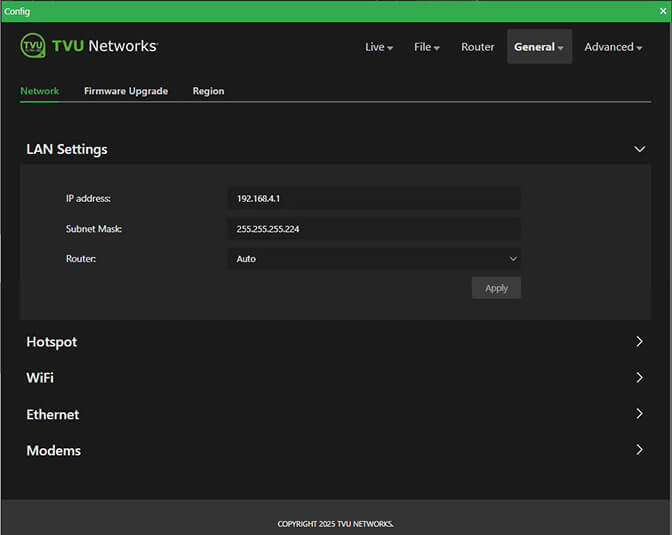Click the Modems section heading

(54, 451)
